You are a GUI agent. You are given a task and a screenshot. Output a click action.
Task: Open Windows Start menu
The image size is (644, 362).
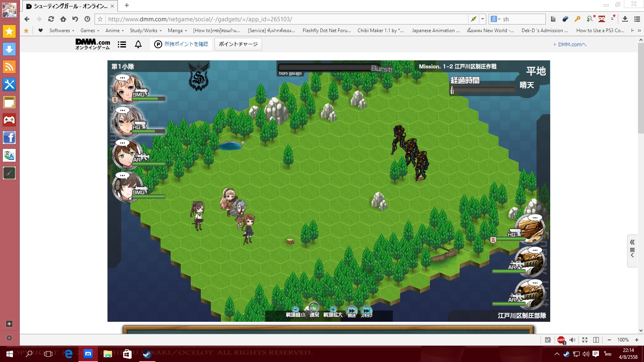pyautogui.click(x=10, y=354)
